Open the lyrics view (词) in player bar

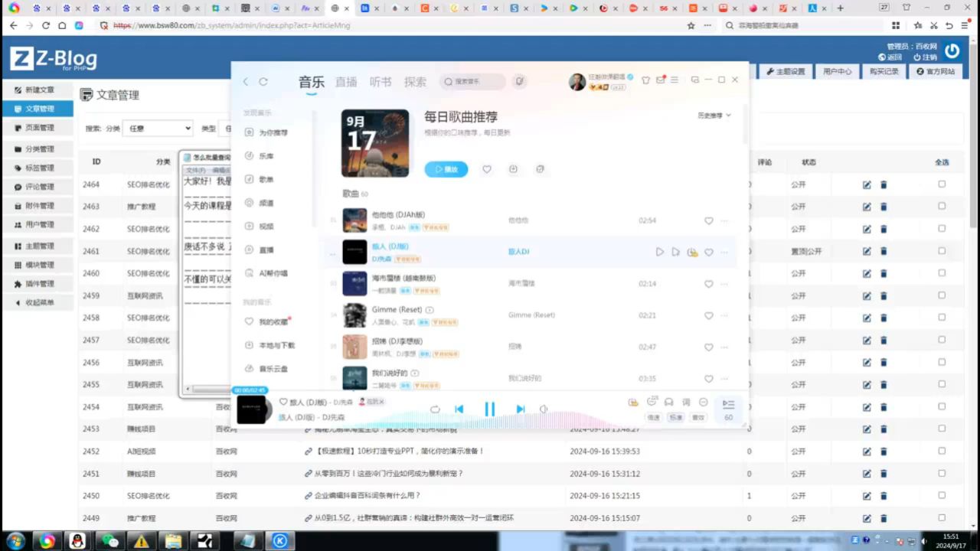point(686,403)
